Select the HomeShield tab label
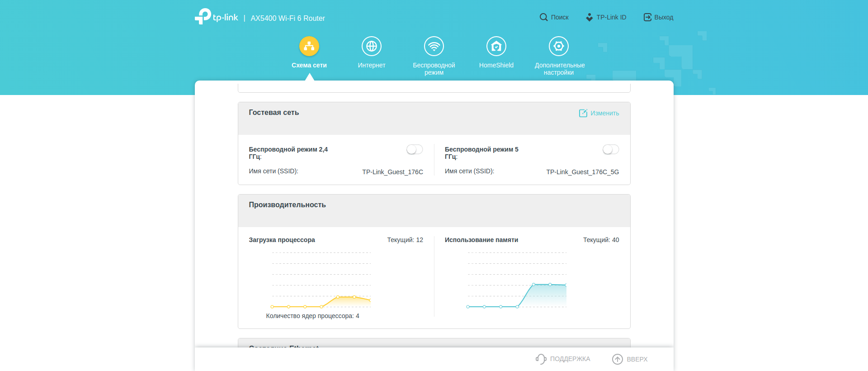Screen dimensions: 868x371 click(496, 65)
